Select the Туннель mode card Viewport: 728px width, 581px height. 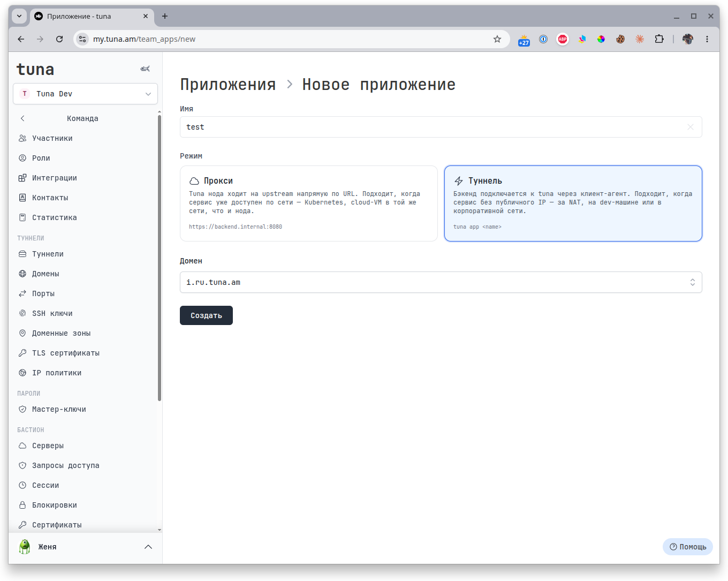pyautogui.click(x=573, y=203)
